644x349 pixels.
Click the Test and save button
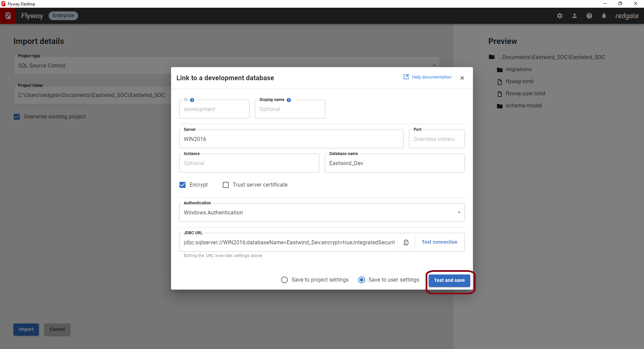pyautogui.click(x=449, y=280)
